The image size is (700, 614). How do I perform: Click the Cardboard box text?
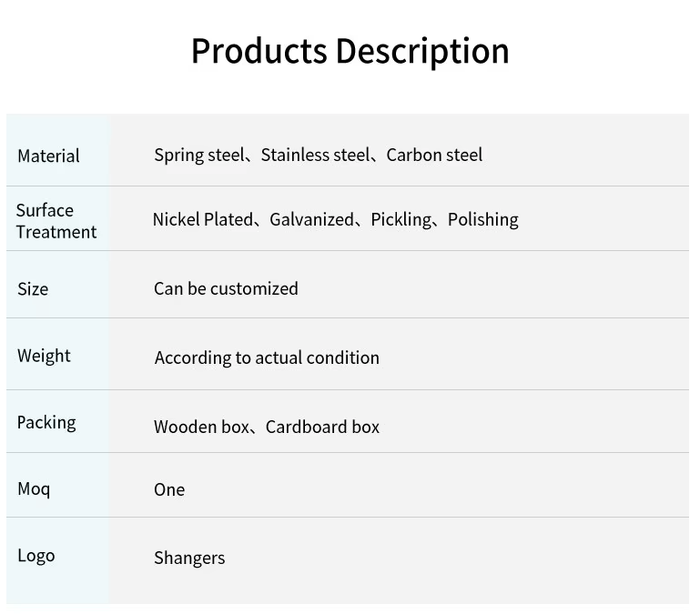click(x=322, y=427)
